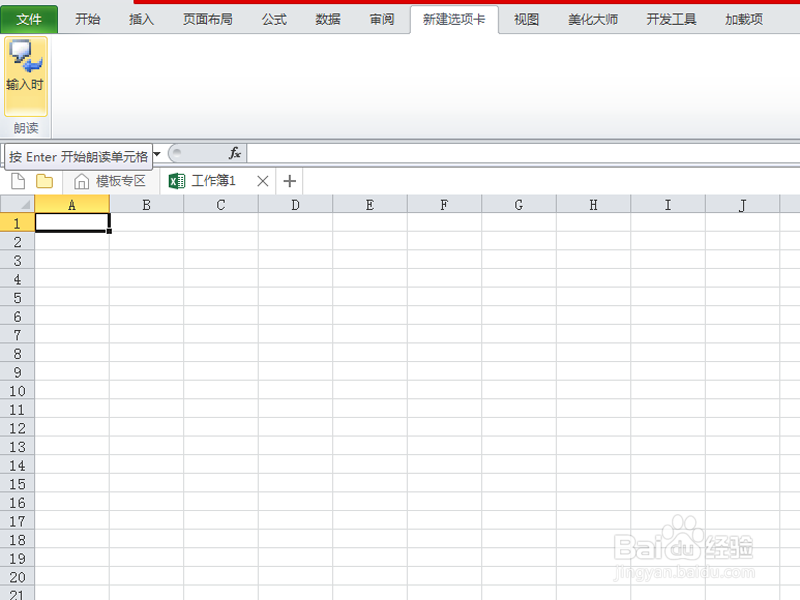Open the yellow folder icon
800x600 pixels.
coord(44,181)
